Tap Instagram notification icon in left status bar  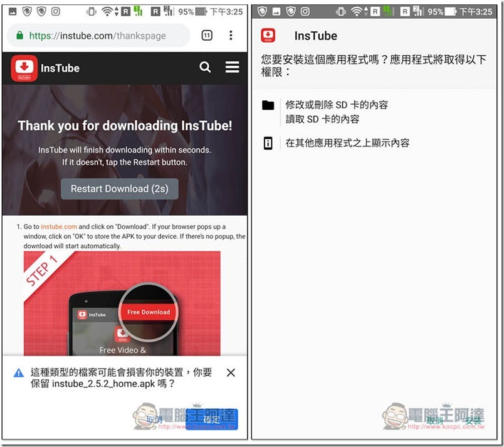56,11
